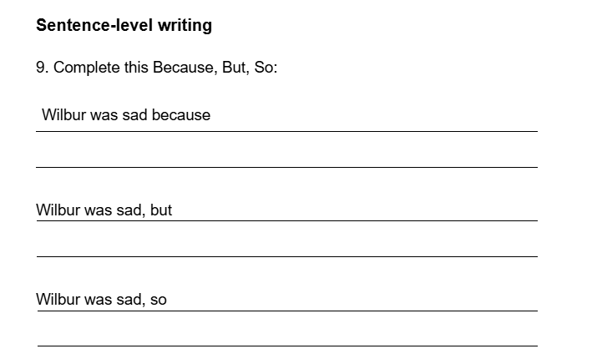The height and width of the screenshot is (364, 592).
Task: Click the word "so" in third sentence
Action: (x=159, y=300)
